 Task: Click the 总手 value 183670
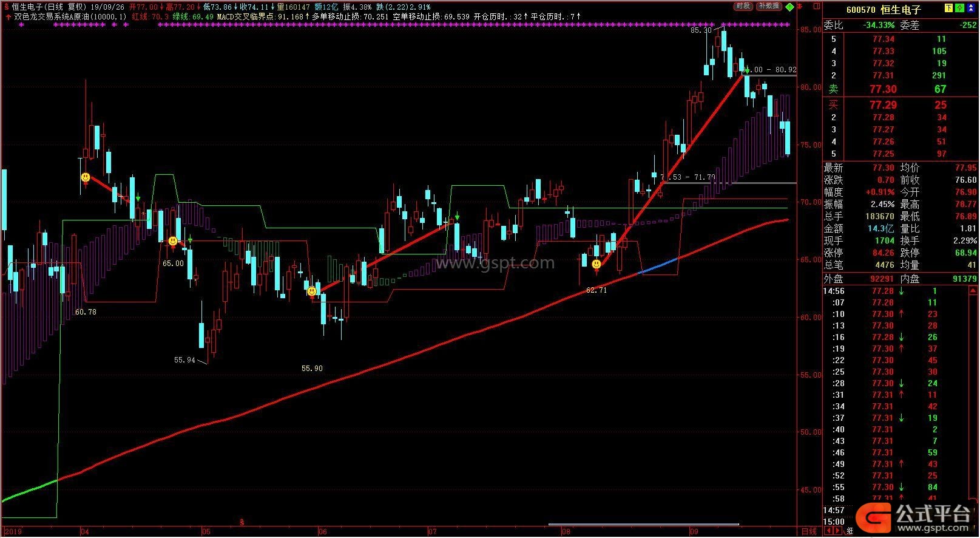[x=879, y=216]
